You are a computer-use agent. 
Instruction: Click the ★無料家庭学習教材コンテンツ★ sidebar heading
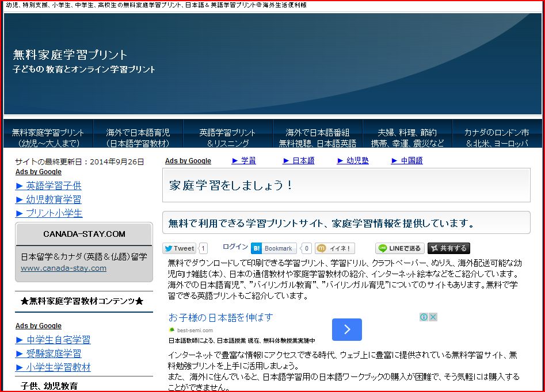(82, 301)
